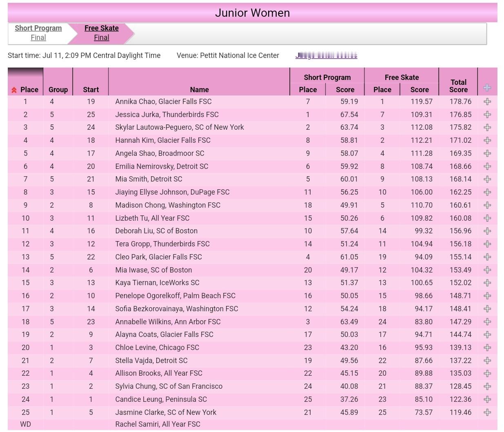
Task: Click the Start time Jul 11 text
Action: tap(84, 55)
